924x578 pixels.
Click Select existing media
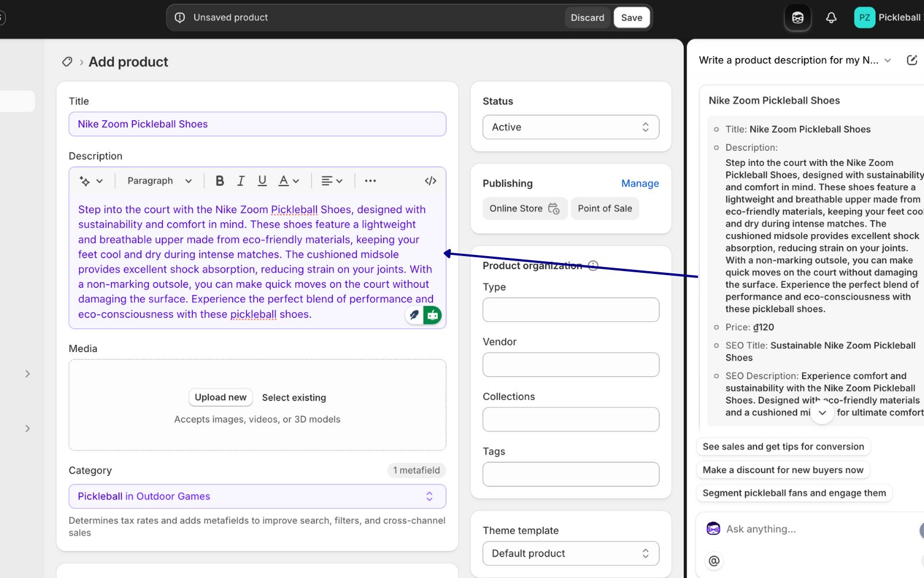[294, 398]
